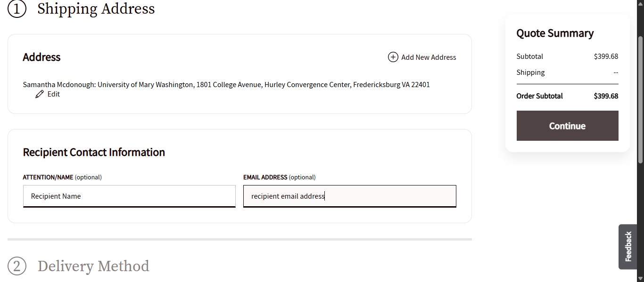Focus the Attention/Name input field

point(129,196)
